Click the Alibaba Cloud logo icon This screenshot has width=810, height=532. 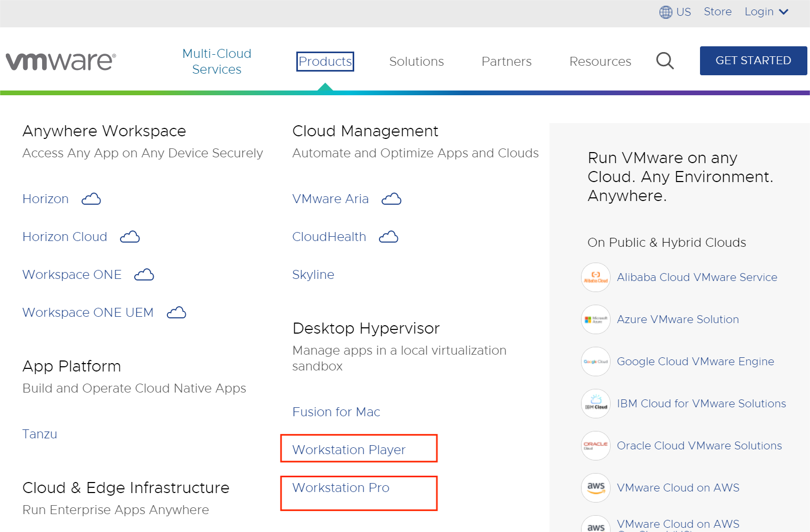596,277
